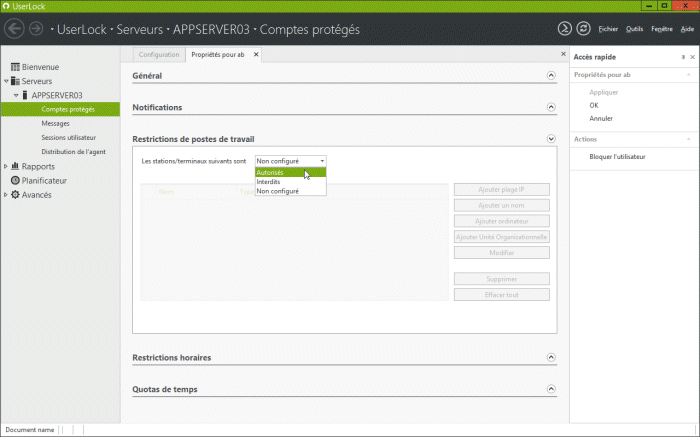Open Planificateur in the sidebar

click(44, 180)
